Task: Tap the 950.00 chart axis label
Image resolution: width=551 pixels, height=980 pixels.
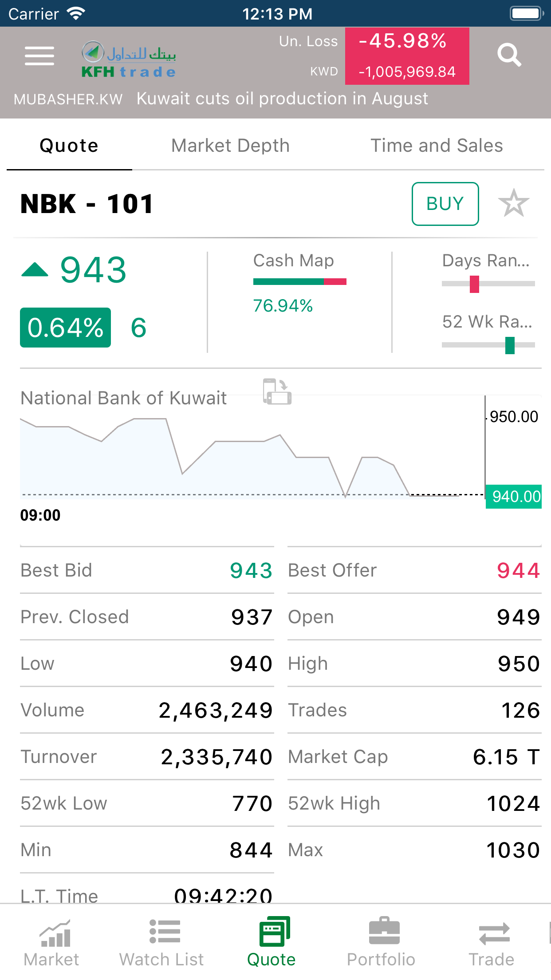Action: (514, 417)
